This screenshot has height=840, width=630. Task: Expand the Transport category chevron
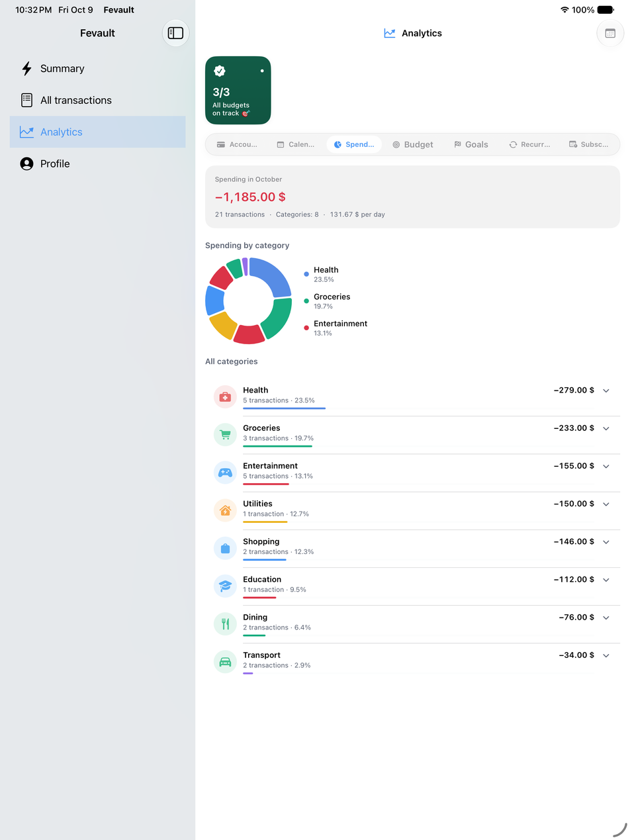[x=606, y=655]
